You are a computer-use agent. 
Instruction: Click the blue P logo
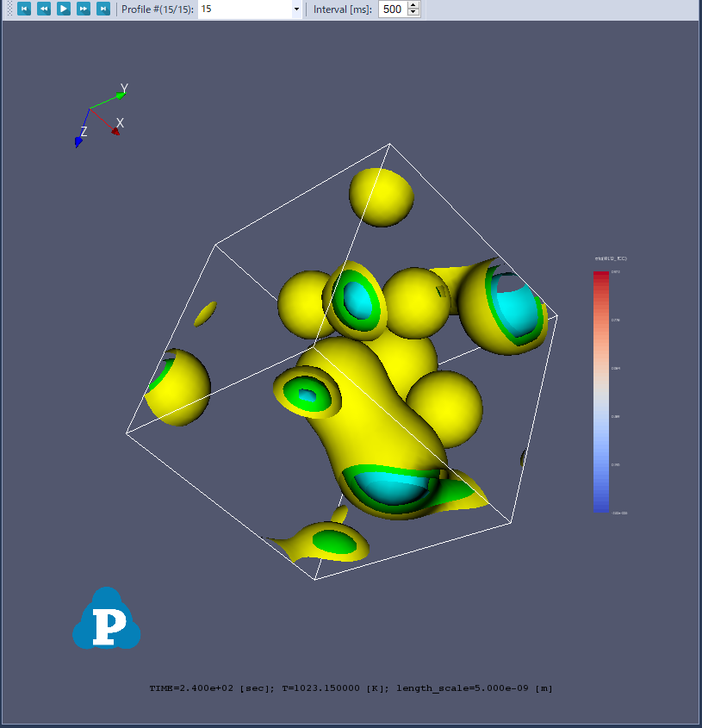(x=106, y=619)
